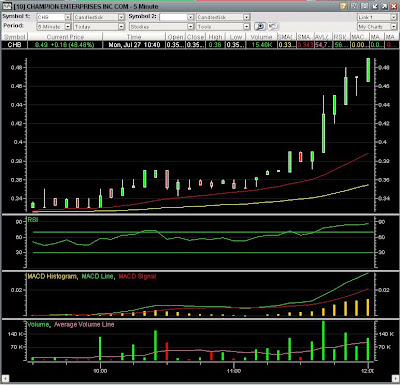Click the Symbol 1: label
Screen dimensions: 400x385
pyautogui.click(x=16, y=16)
